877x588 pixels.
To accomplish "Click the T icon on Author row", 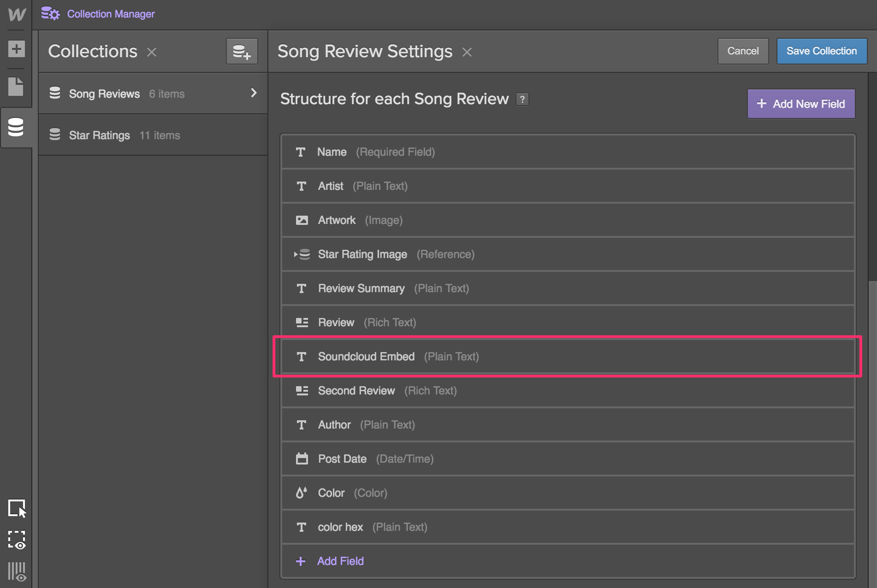I will pyautogui.click(x=302, y=425).
